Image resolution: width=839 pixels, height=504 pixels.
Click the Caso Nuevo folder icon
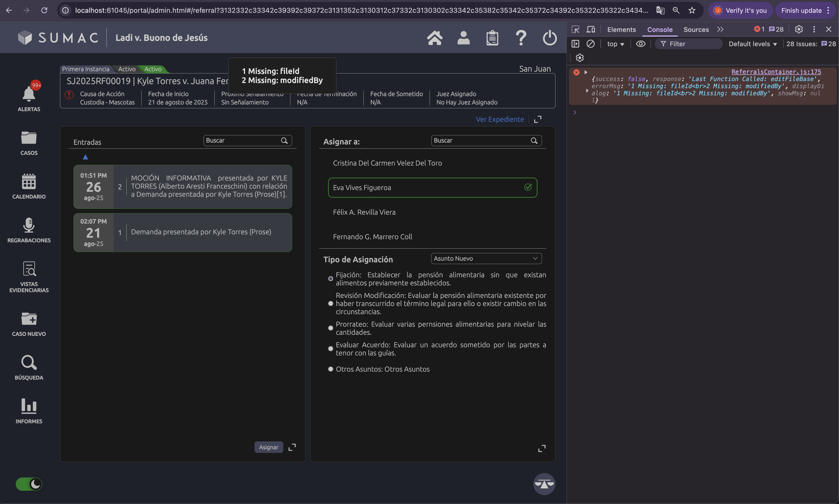[29, 319]
